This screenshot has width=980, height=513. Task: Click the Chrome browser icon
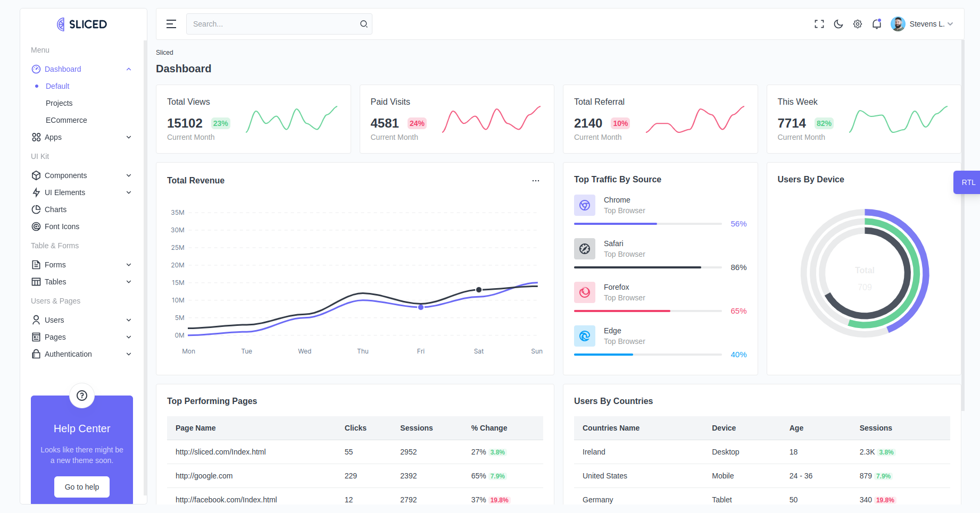(584, 205)
